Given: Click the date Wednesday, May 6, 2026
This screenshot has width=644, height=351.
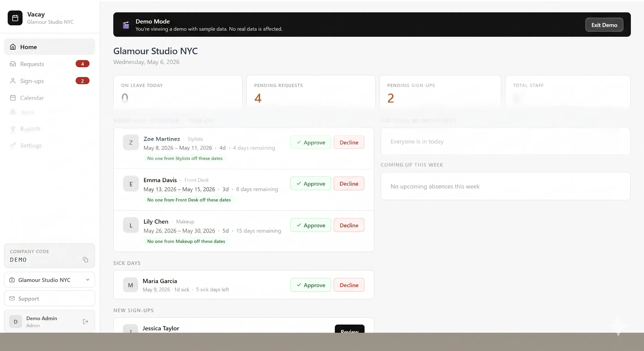Looking at the screenshot, I should point(146,62).
